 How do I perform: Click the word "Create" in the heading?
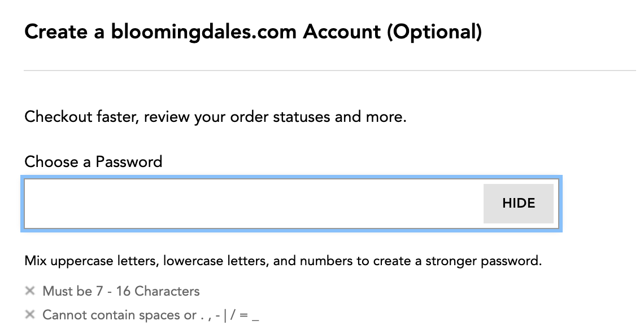(x=54, y=32)
